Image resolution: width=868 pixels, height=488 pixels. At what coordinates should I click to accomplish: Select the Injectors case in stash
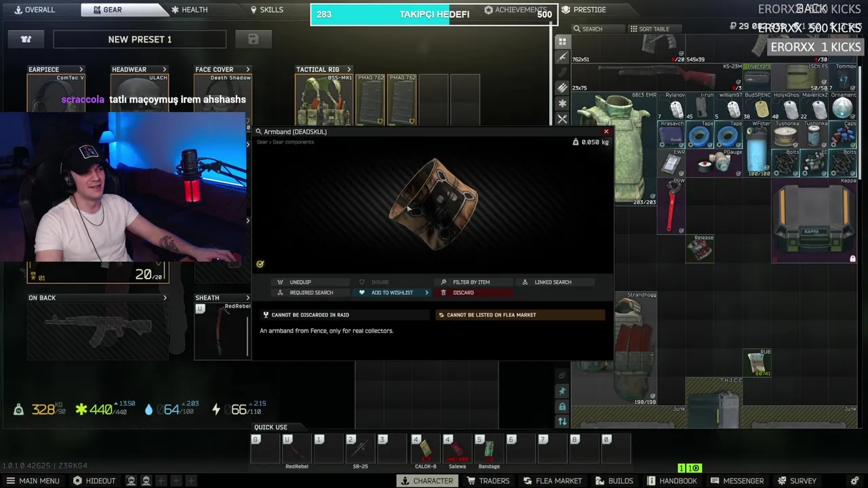click(757, 77)
